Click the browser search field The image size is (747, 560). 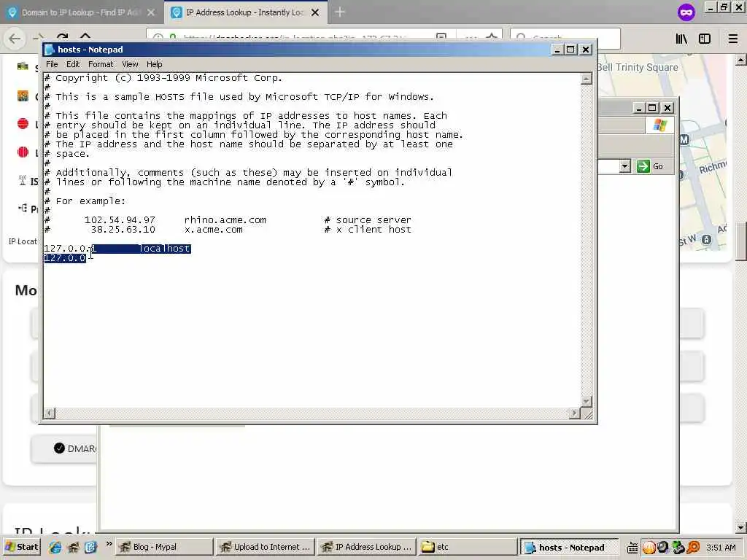pos(565,38)
